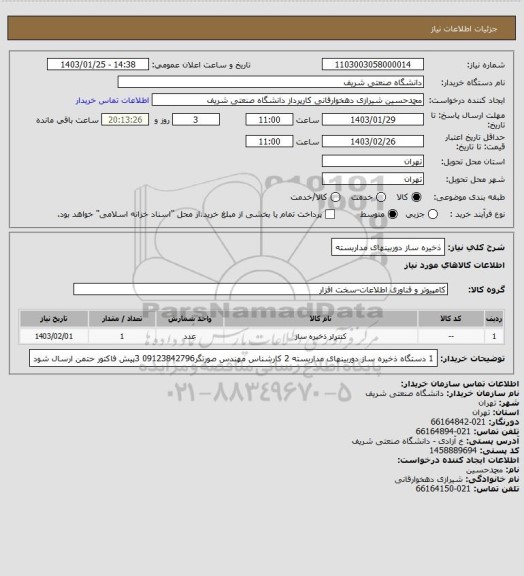Click the delivery province field تهران
This screenshot has width=524, height=576.
[373, 161]
